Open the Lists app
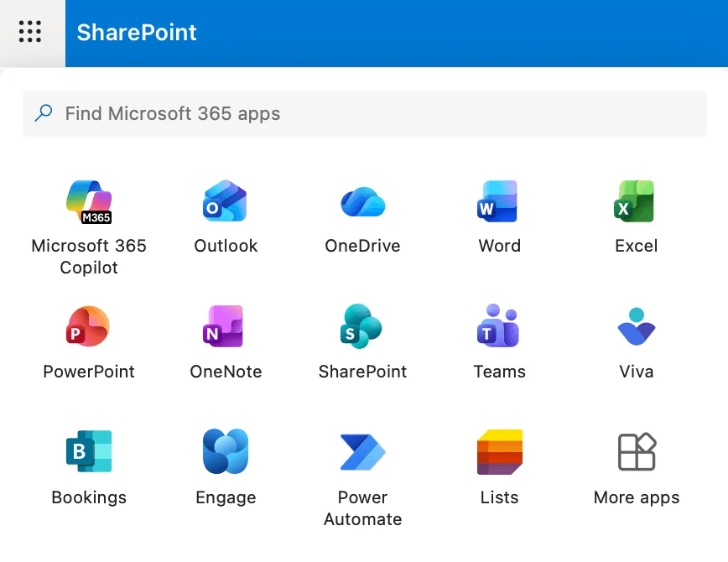Image resolution: width=728 pixels, height=562 pixels. coord(500,468)
